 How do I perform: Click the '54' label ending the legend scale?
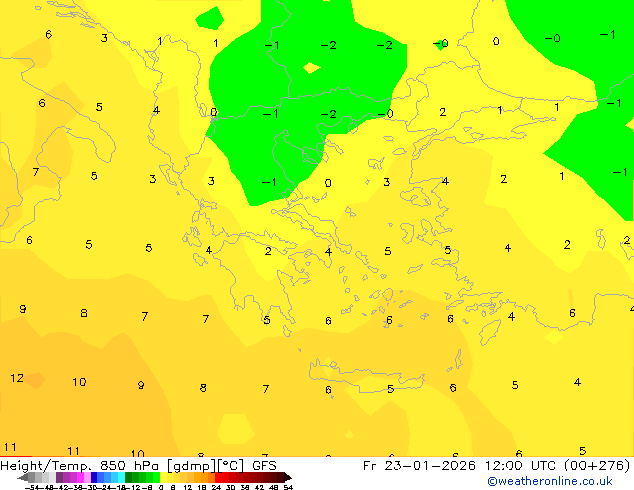coord(288,487)
